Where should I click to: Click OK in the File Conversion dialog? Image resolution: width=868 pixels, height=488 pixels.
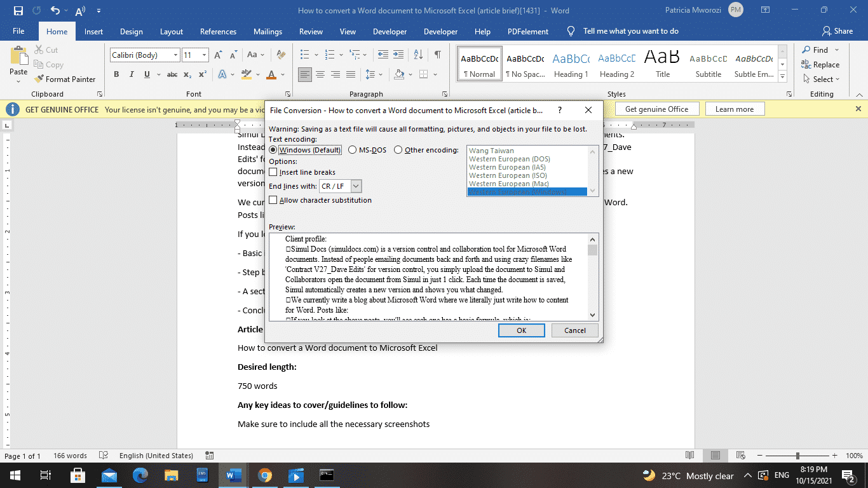(x=521, y=330)
